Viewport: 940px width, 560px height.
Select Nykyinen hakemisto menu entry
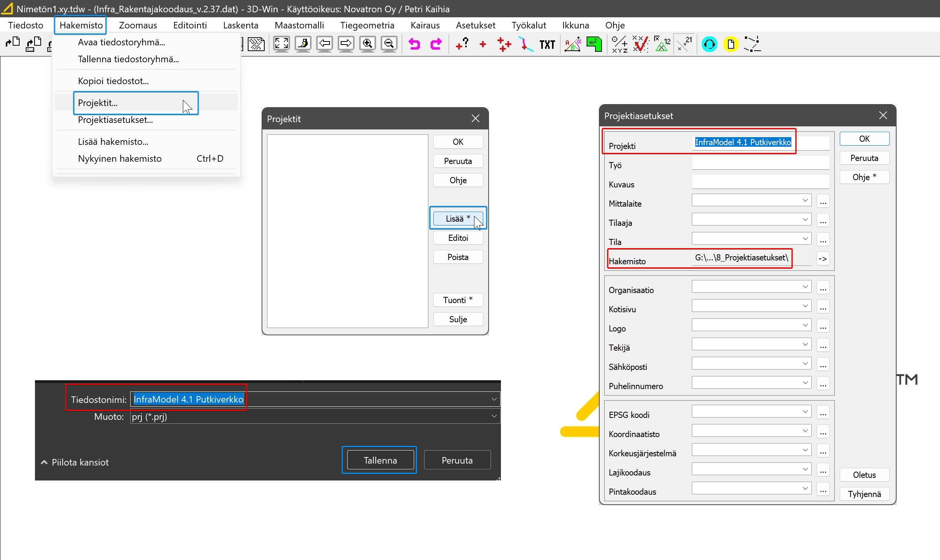146,159
